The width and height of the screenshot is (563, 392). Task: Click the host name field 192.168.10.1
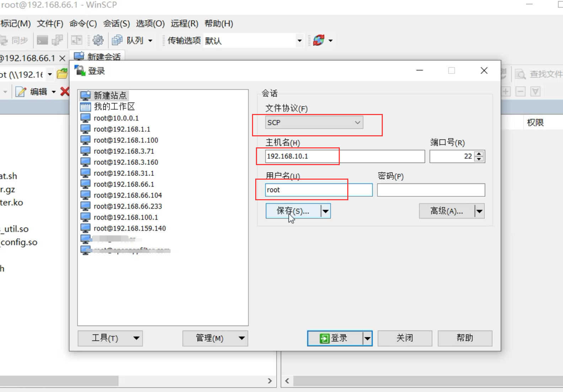pyautogui.click(x=345, y=156)
